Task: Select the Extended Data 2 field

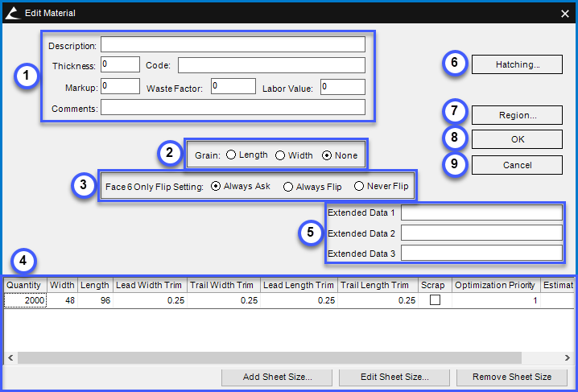Action: coord(481,233)
